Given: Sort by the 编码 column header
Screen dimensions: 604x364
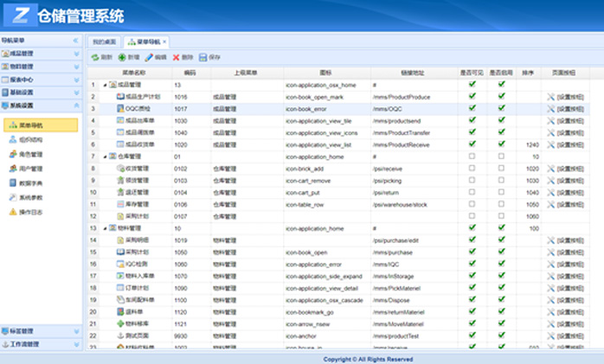Looking at the screenshot, I should click(190, 73).
